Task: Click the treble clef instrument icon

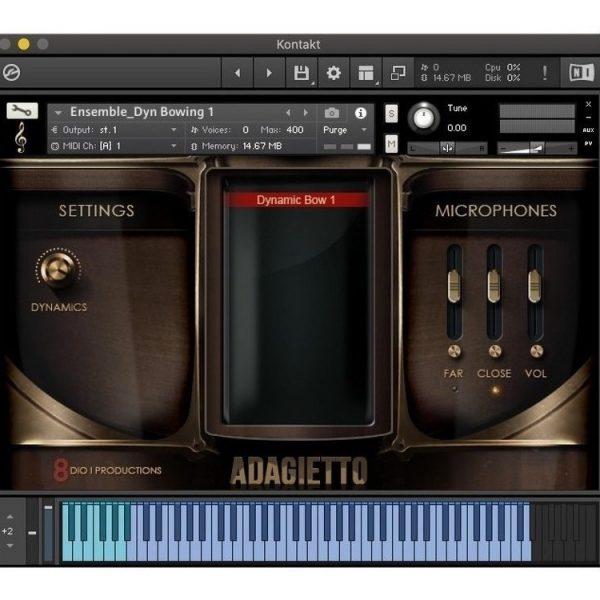Action: click(x=21, y=137)
